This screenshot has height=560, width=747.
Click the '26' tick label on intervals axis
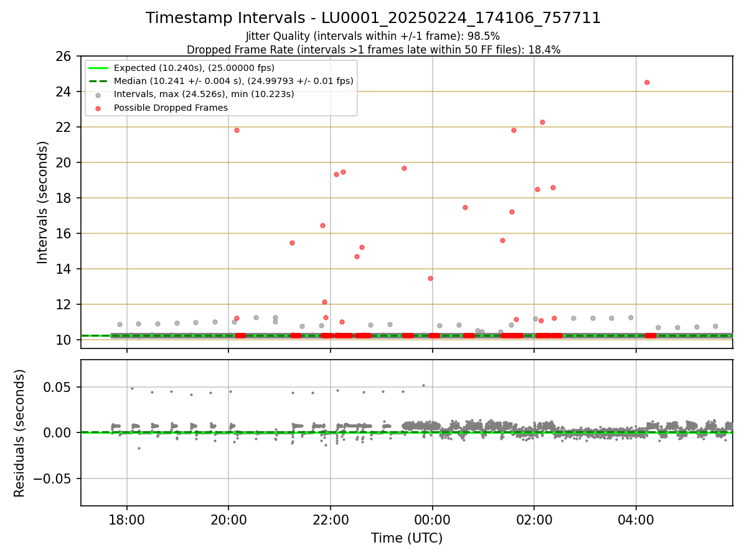(65, 56)
